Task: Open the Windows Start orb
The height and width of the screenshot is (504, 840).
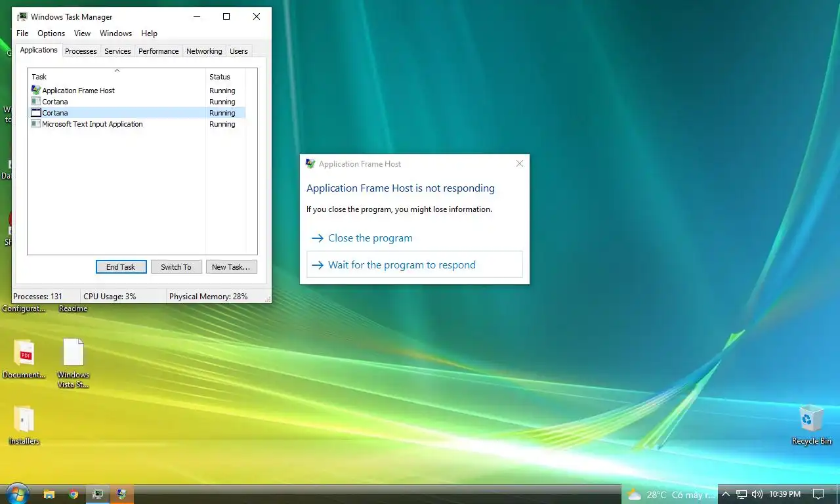Action: [17, 493]
